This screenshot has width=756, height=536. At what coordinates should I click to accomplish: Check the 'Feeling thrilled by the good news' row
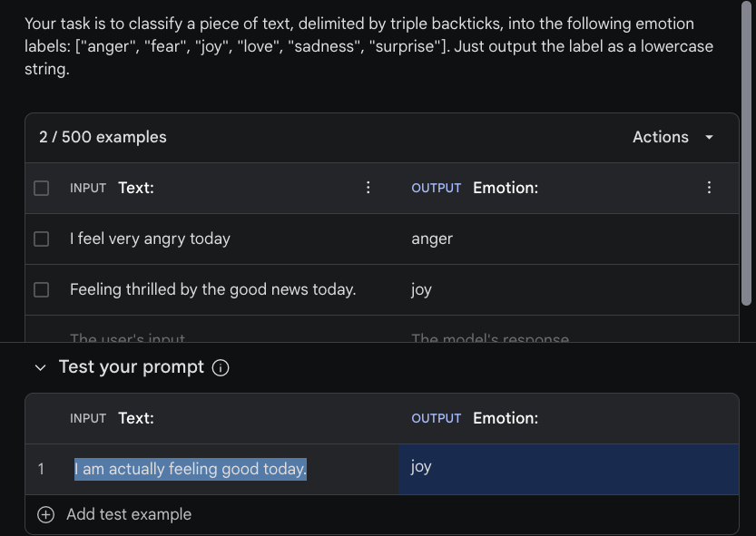click(x=40, y=289)
